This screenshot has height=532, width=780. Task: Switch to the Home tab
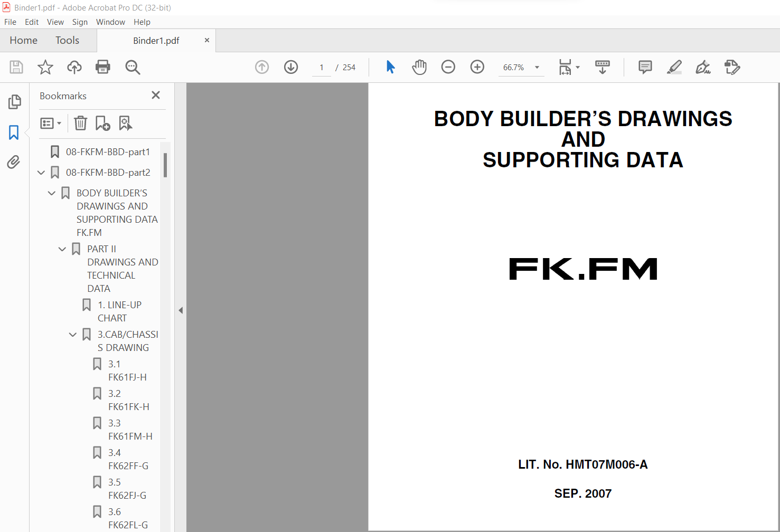24,41
